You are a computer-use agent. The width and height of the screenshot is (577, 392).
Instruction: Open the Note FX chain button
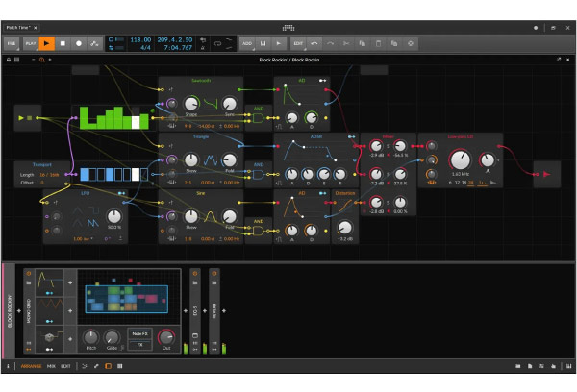(139, 334)
